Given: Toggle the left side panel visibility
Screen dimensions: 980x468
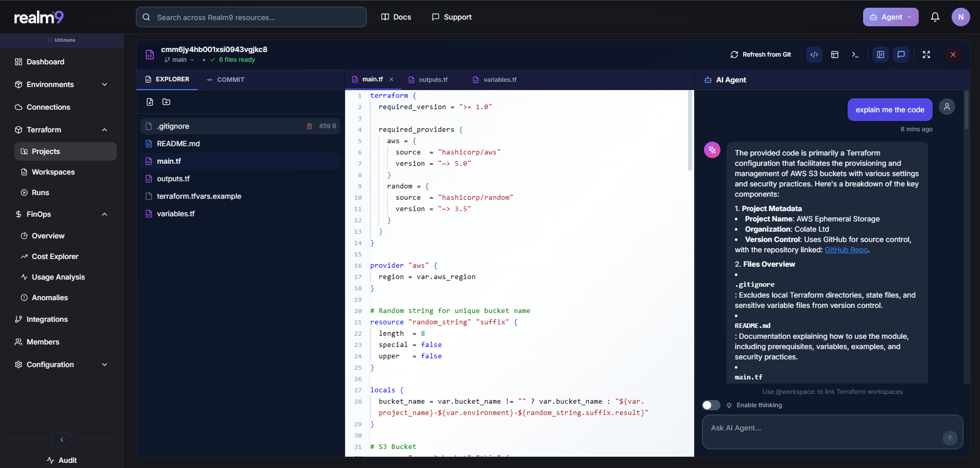Looking at the screenshot, I should click(880, 54).
